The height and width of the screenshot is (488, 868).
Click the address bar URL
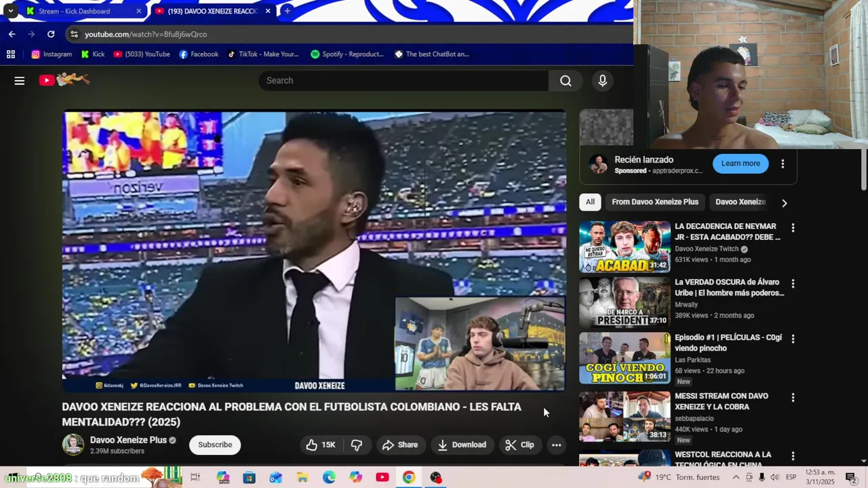click(146, 34)
